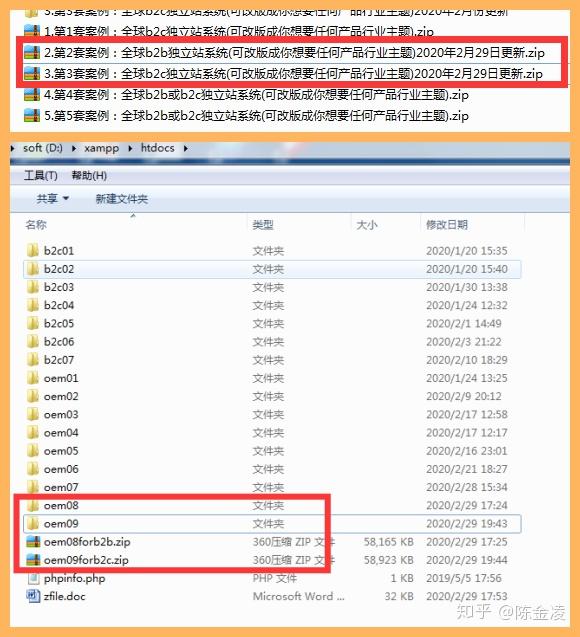This screenshot has height=637, width=580.
Task: Click the date 2020/2/29 19:43 of oem09
Action: [467, 524]
